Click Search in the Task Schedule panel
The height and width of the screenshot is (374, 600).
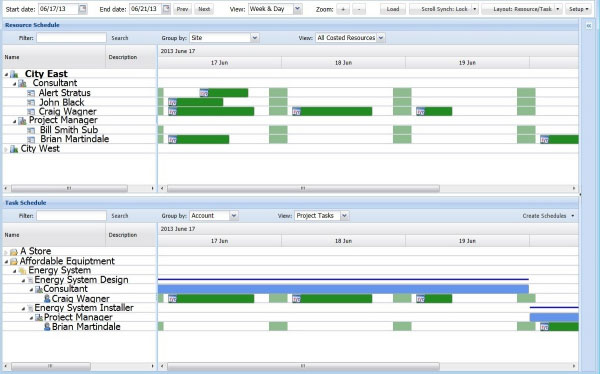120,216
